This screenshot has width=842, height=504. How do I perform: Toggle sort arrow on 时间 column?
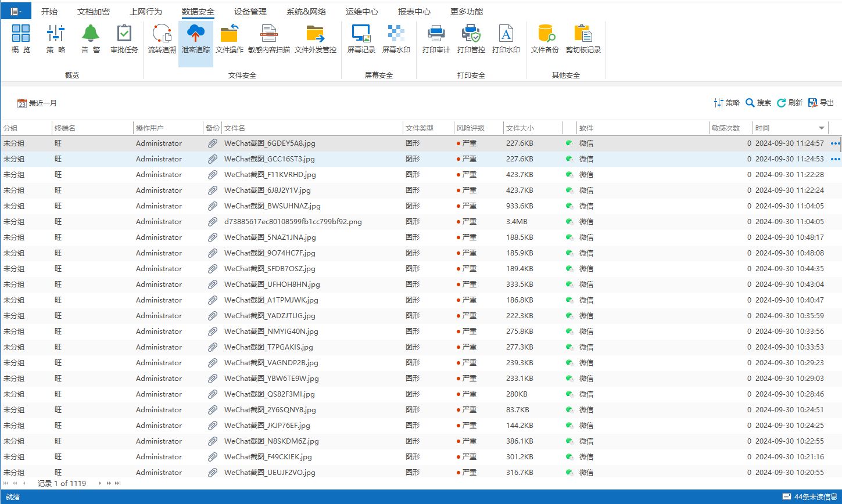822,128
